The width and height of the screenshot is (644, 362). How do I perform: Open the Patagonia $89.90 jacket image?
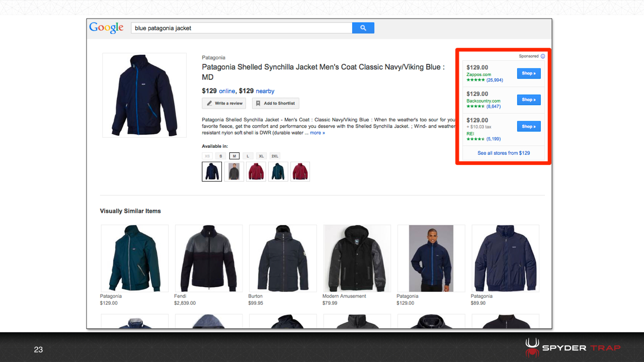coord(506,258)
